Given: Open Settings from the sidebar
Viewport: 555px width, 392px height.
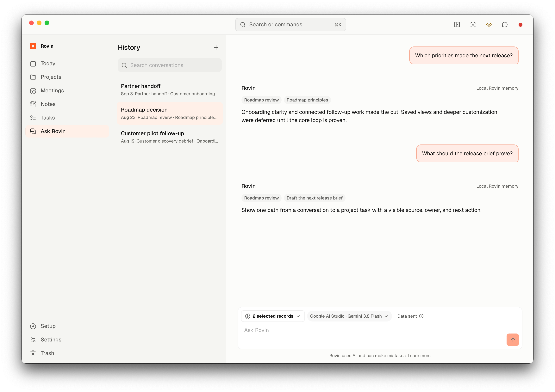Looking at the screenshot, I should 67,340.
